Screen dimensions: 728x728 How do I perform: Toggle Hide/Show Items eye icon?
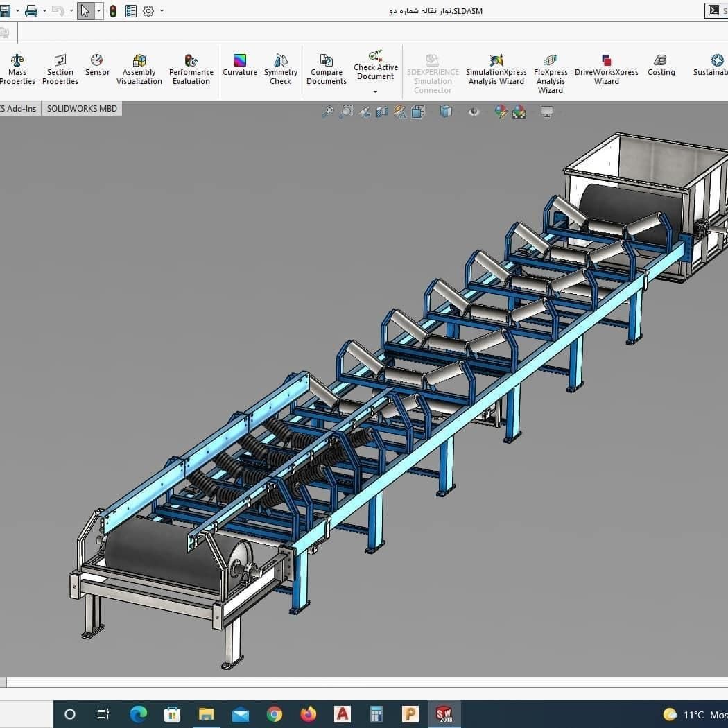point(474,112)
